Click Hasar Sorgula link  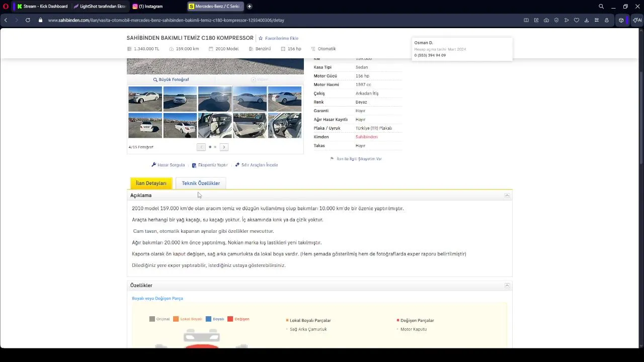pos(171,165)
